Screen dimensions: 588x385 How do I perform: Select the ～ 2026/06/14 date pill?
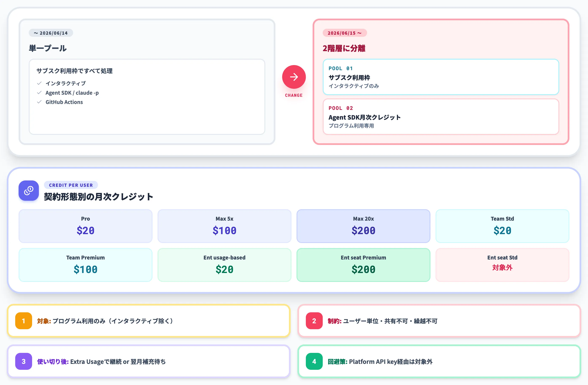51,33
